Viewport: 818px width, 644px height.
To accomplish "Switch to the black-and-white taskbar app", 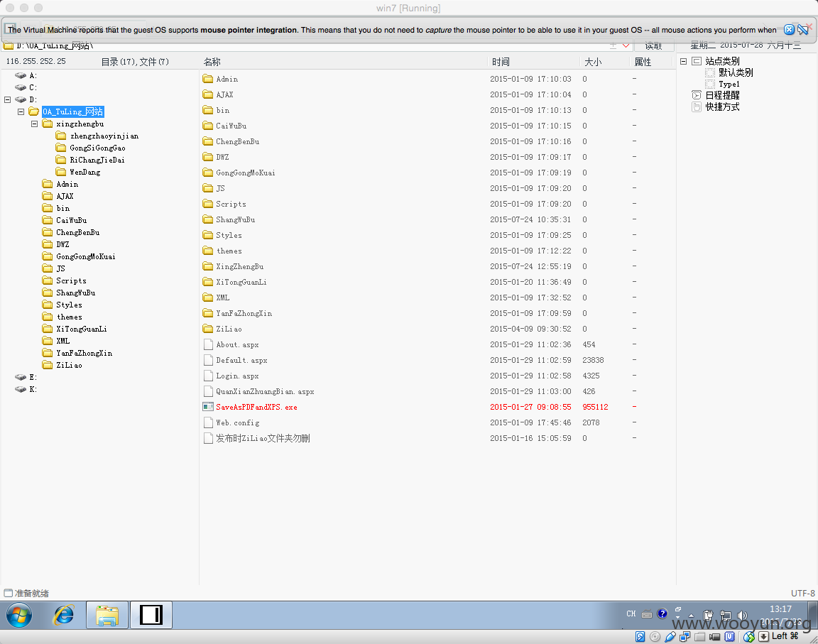I will [151, 616].
